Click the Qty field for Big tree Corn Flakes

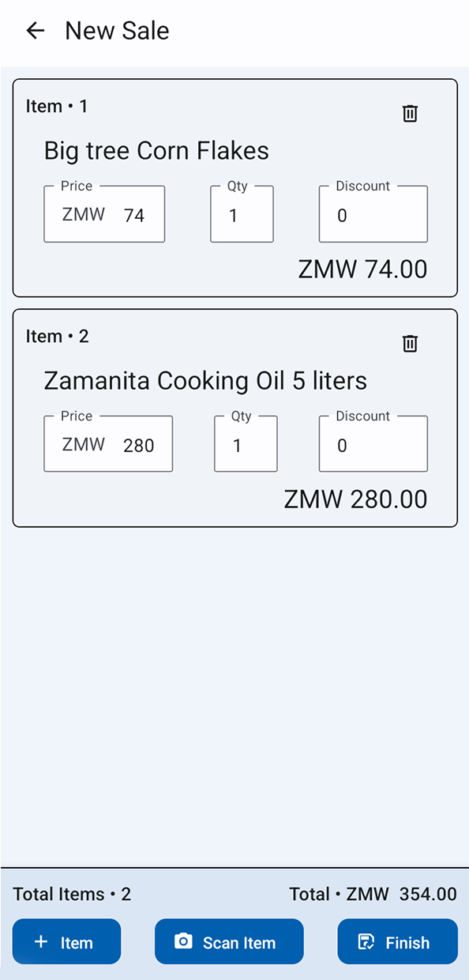click(241, 213)
